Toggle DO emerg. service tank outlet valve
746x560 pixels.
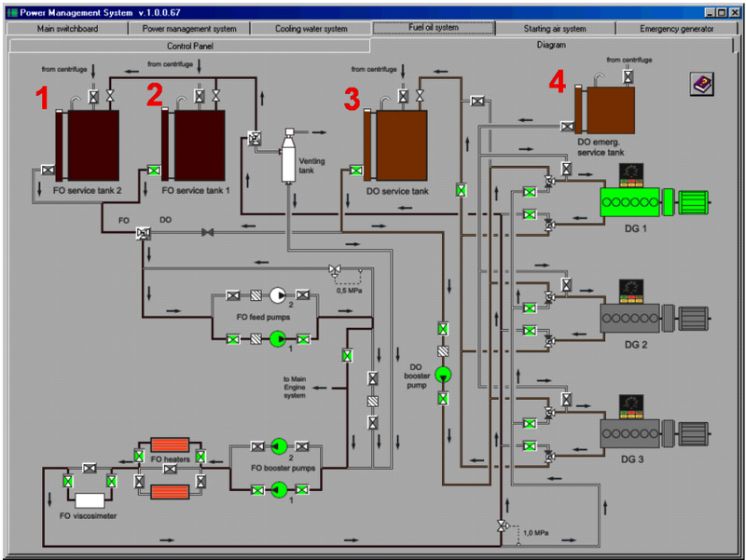coord(567,127)
